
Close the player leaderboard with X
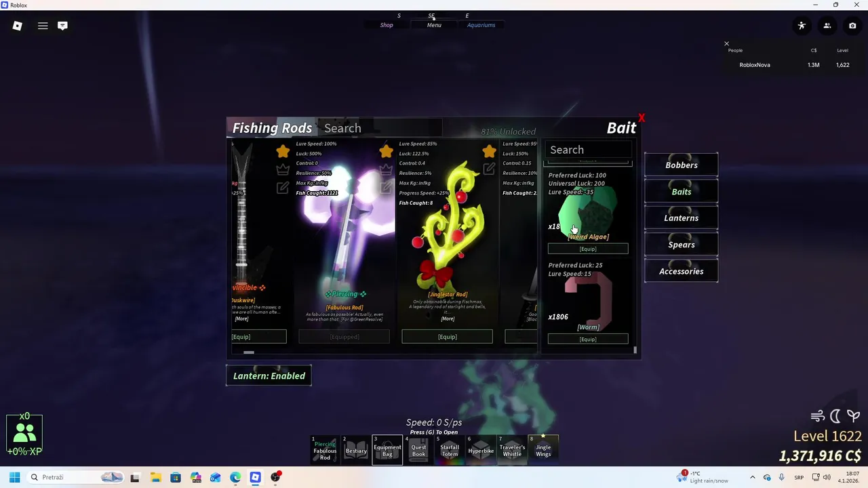726,44
